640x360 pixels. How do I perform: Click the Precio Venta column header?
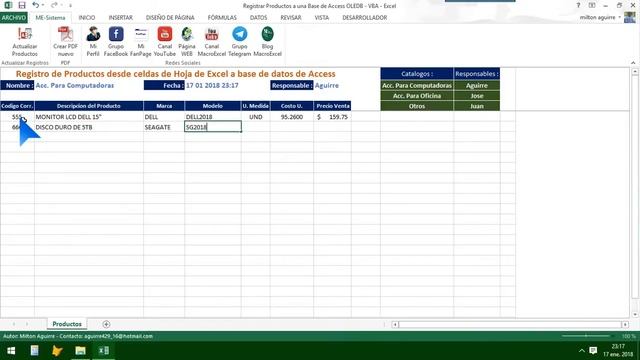coord(332,106)
